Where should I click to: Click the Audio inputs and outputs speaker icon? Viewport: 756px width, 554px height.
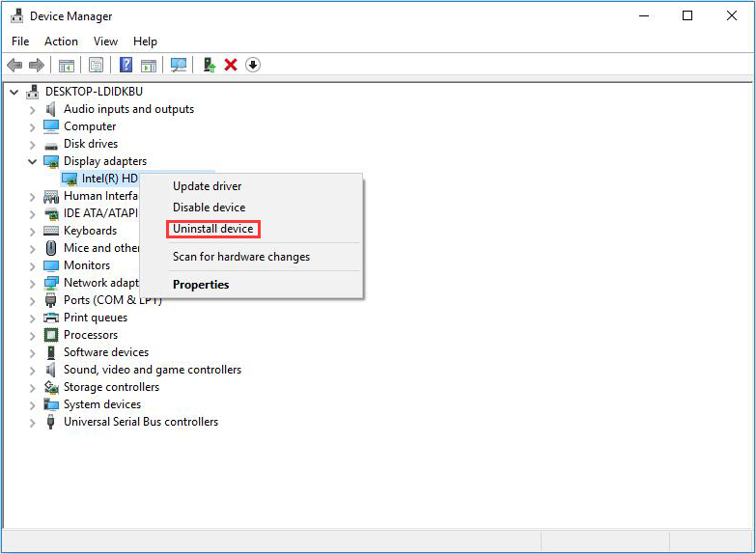50,109
